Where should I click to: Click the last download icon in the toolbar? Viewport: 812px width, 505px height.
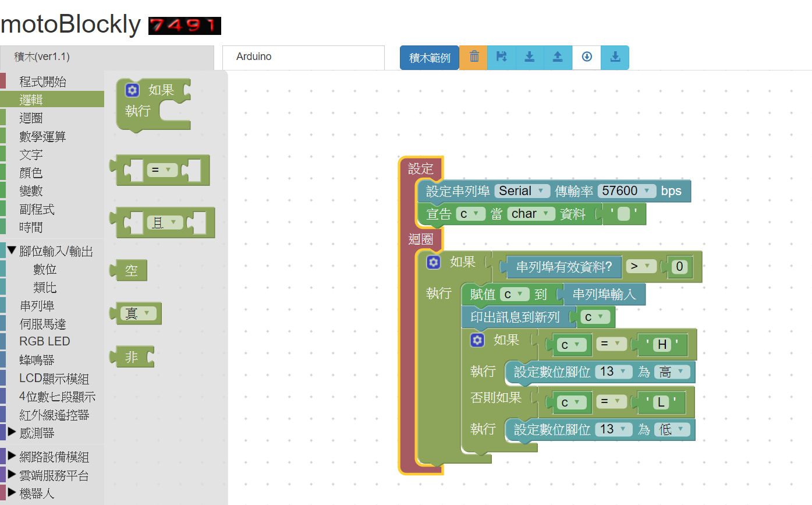[x=615, y=57]
